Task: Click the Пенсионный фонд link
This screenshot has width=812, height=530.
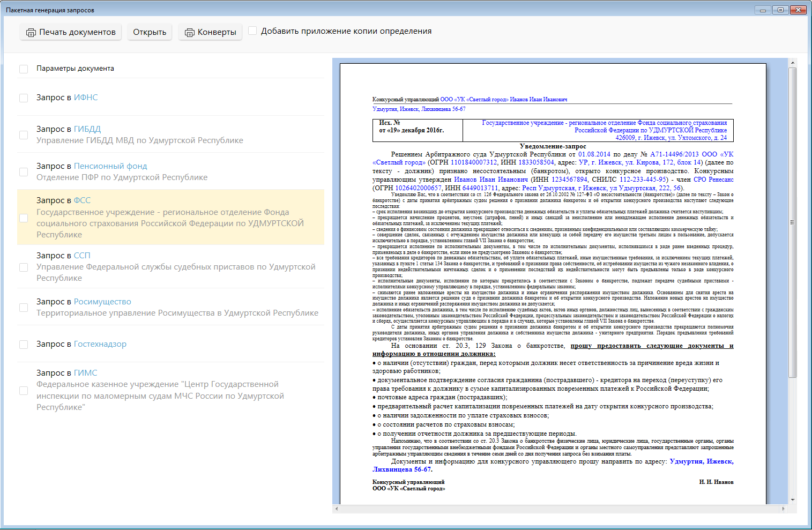Action: coord(110,166)
